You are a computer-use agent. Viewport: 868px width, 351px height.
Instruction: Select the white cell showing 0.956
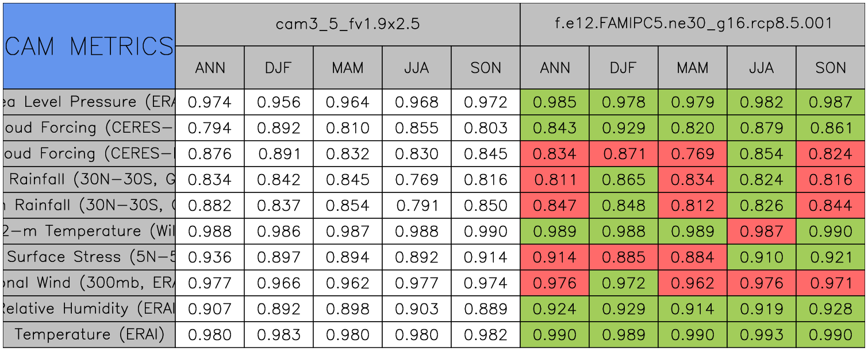[x=279, y=102]
